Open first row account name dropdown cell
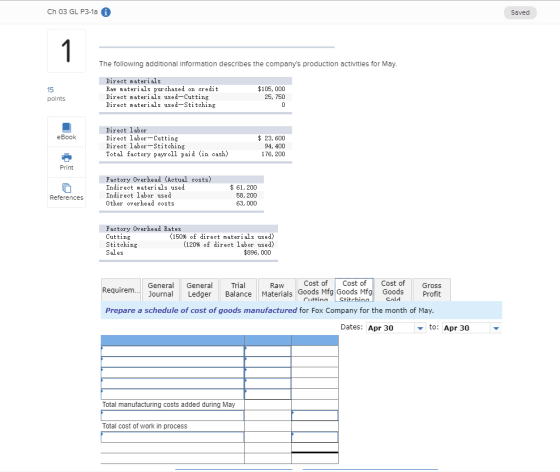 click(x=172, y=351)
